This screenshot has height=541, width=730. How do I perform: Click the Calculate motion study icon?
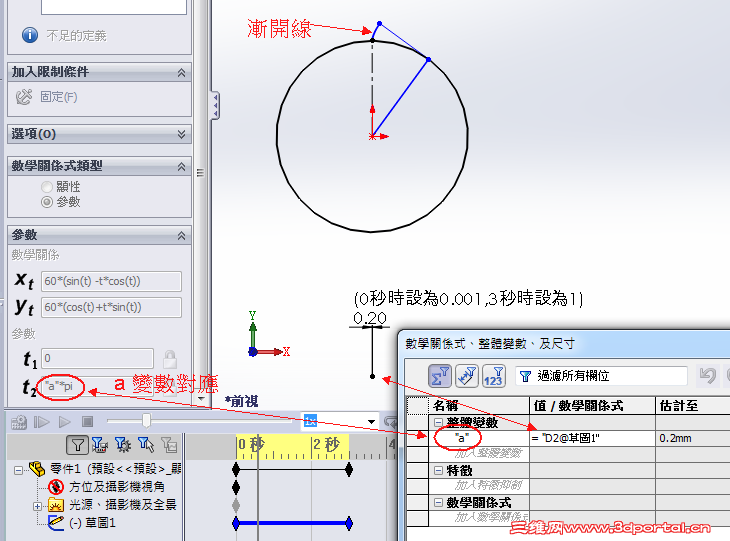[19, 422]
